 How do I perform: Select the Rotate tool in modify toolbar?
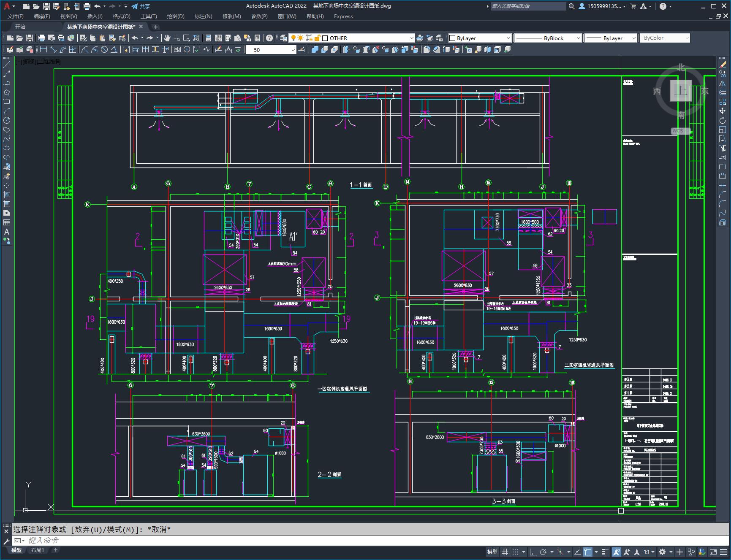tap(723, 120)
